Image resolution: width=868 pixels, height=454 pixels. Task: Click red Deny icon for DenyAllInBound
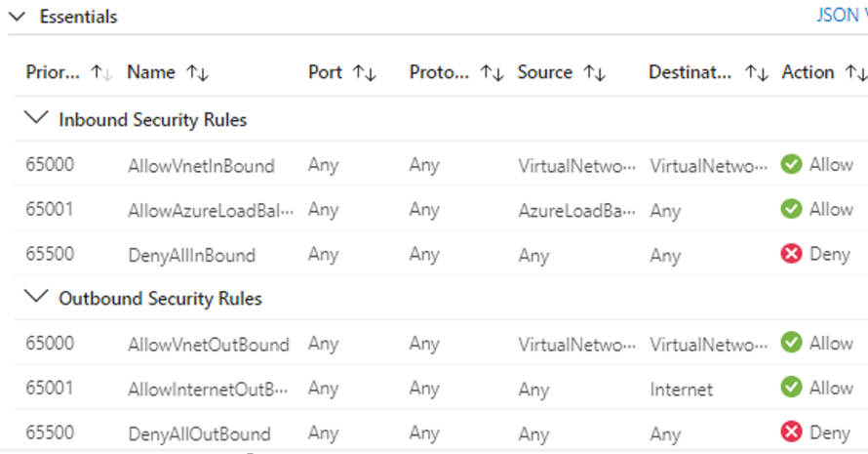(x=792, y=254)
